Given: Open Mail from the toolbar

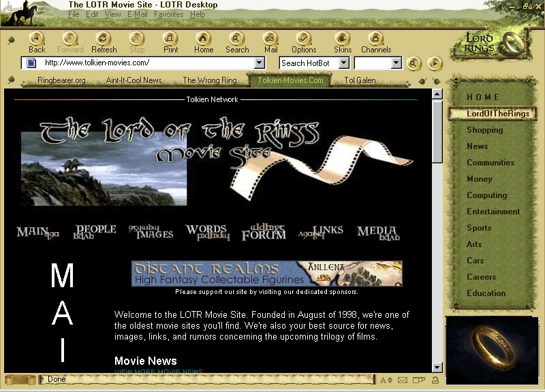Looking at the screenshot, I should tap(270, 39).
